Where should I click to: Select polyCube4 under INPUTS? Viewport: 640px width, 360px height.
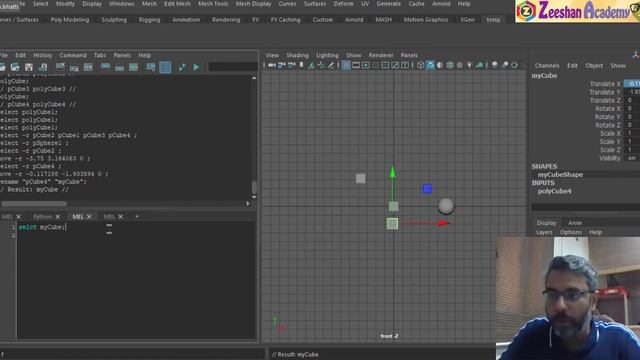coord(554,191)
